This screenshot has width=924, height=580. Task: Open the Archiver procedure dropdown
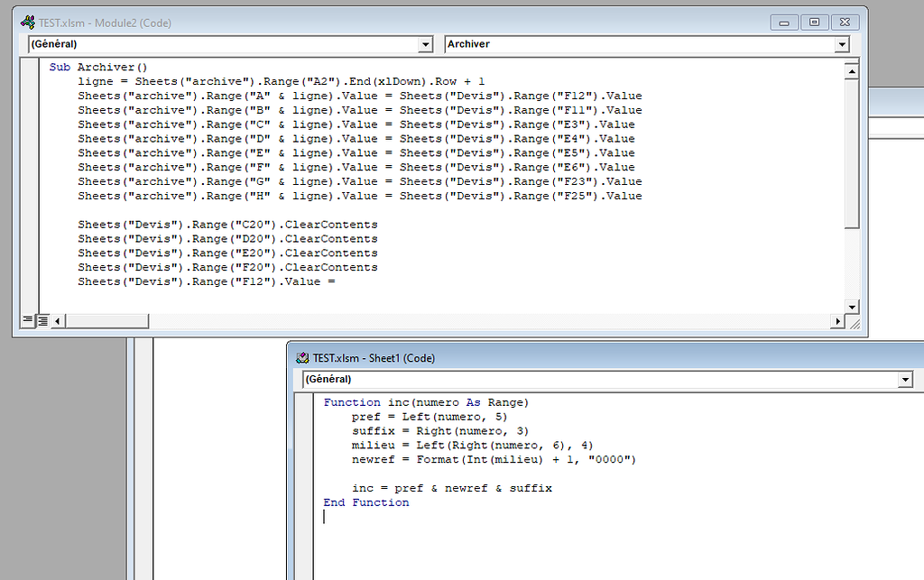841,43
